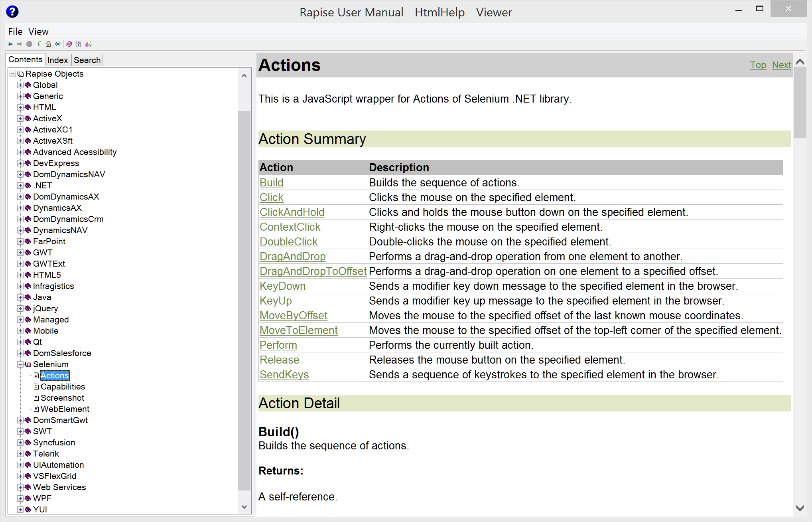Click the question mark page icon
812x522 pixels.
click(79, 44)
